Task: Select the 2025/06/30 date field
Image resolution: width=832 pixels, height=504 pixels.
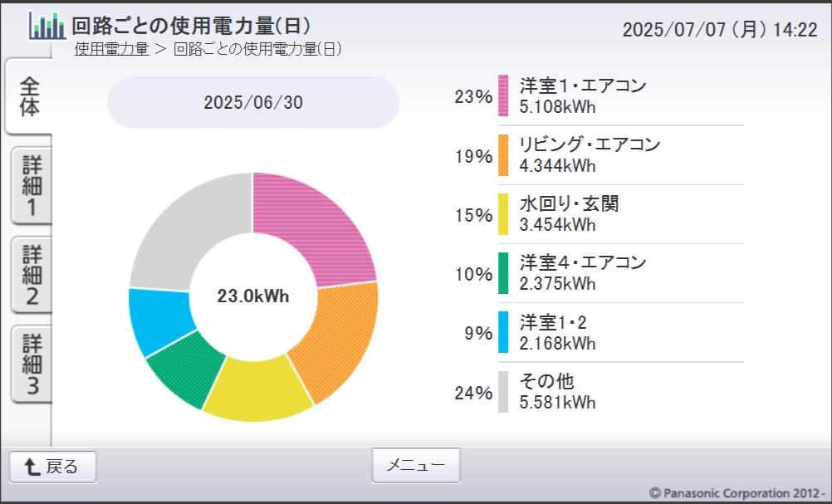Action: point(253,102)
